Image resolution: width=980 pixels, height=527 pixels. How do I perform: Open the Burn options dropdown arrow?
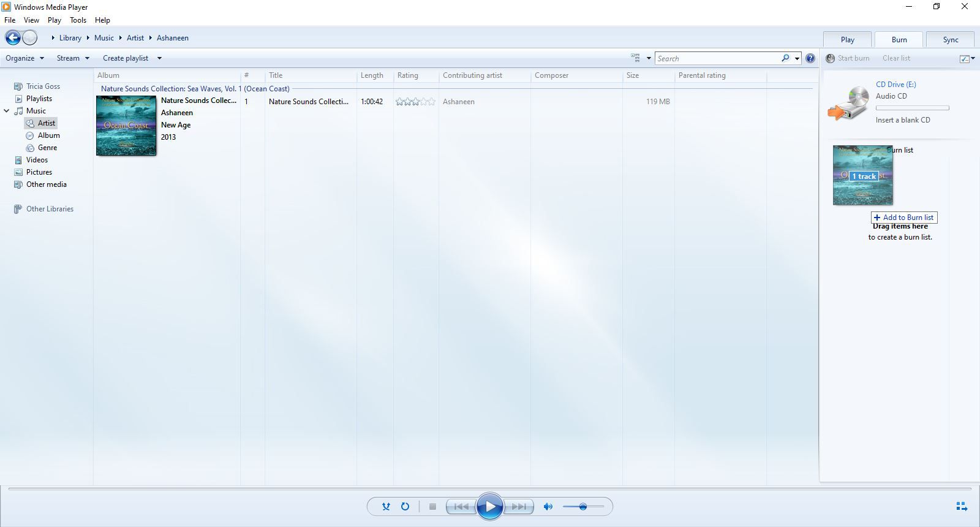(x=973, y=58)
